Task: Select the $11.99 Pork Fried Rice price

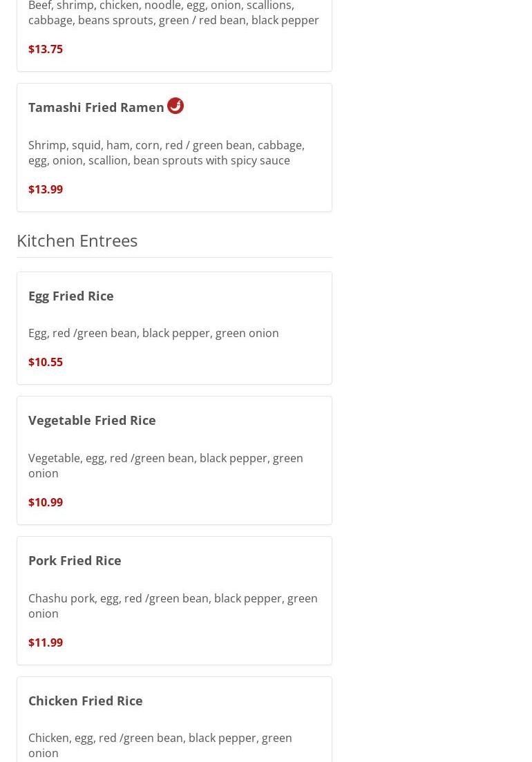Action: tap(46, 642)
